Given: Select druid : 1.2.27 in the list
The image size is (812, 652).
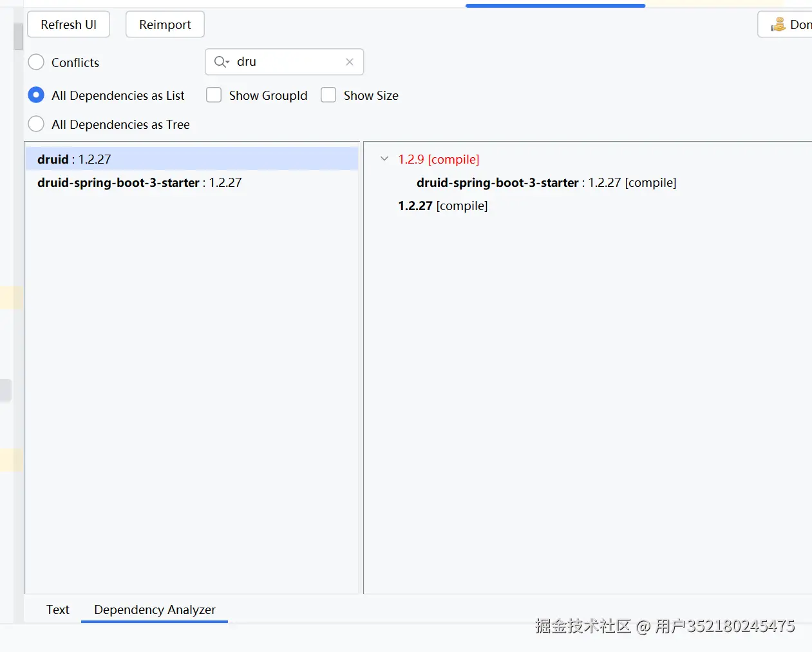Looking at the screenshot, I should (192, 159).
